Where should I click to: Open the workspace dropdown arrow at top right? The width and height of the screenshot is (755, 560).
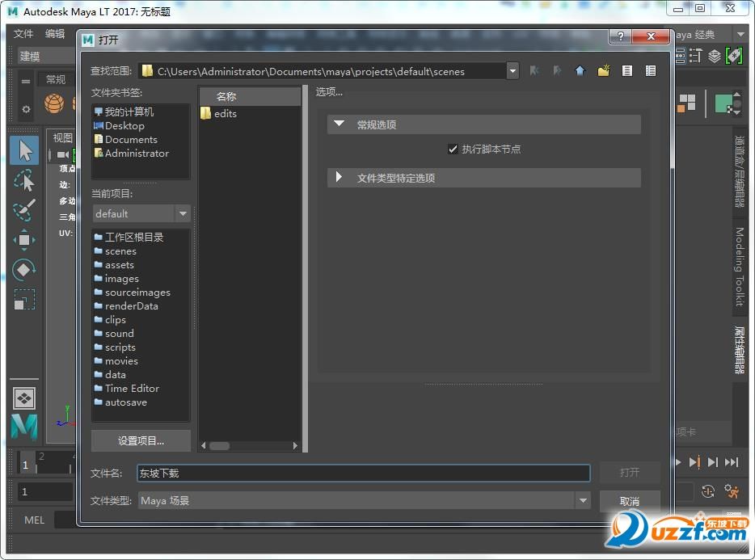coord(740,35)
